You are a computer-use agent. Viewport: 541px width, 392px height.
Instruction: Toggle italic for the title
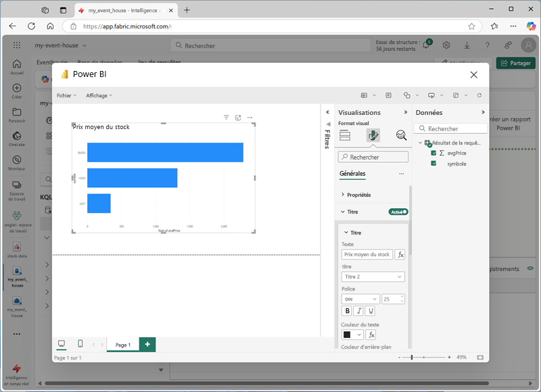point(359,311)
